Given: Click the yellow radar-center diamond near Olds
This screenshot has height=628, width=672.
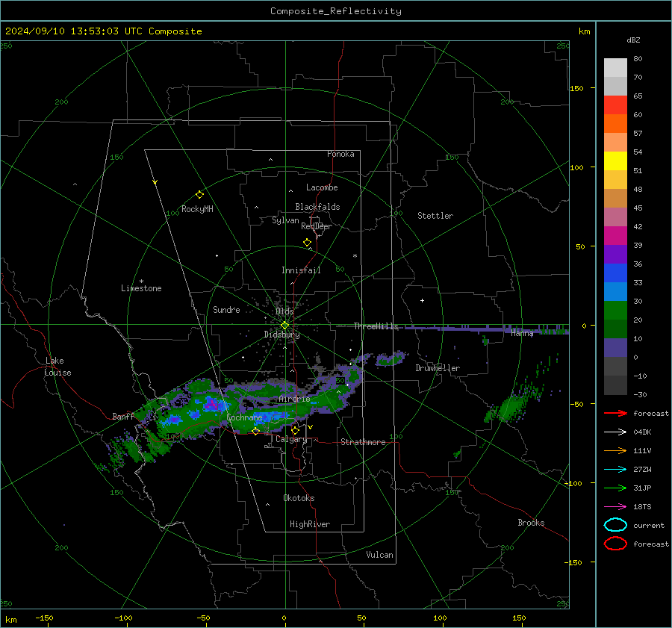Looking at the screenshot, I should click(x=284, y=326).
